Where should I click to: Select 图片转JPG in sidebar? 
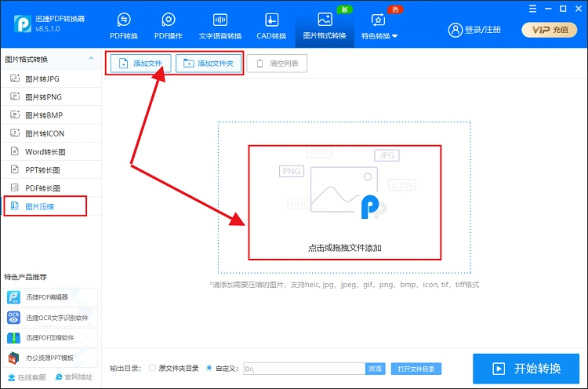tap(51, 78)
